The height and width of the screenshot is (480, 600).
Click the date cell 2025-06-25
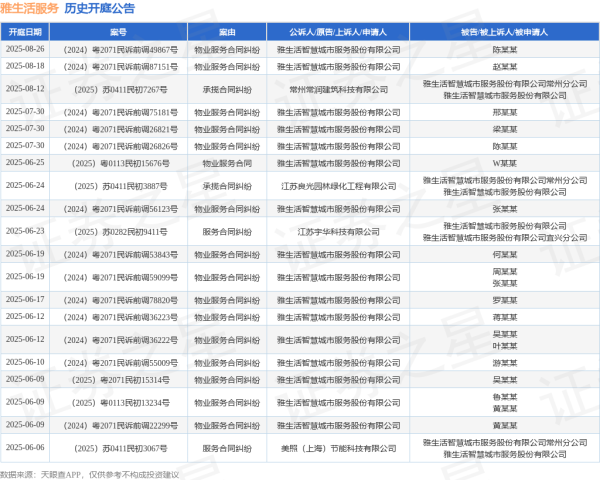(25, 163)
